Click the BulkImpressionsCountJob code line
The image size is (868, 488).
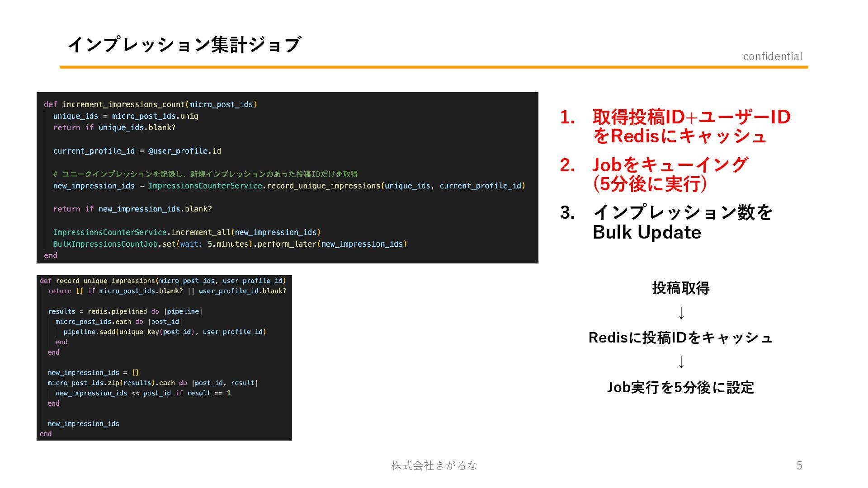(230, 244)
